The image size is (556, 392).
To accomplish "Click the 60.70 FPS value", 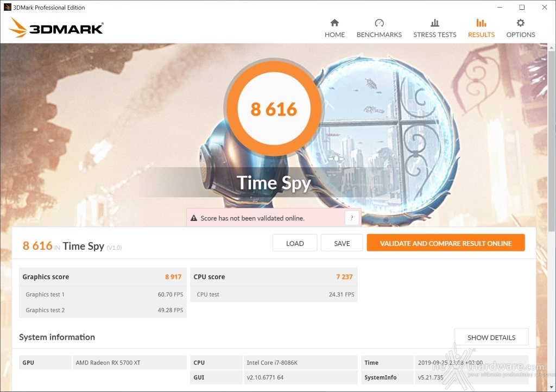I will click(x=170, y=294).
